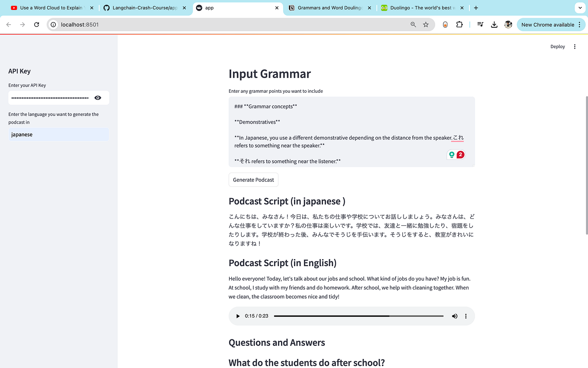Open the browser Downloads icon
The height and width of the screenshot is (368, 588).
(494, 24)
